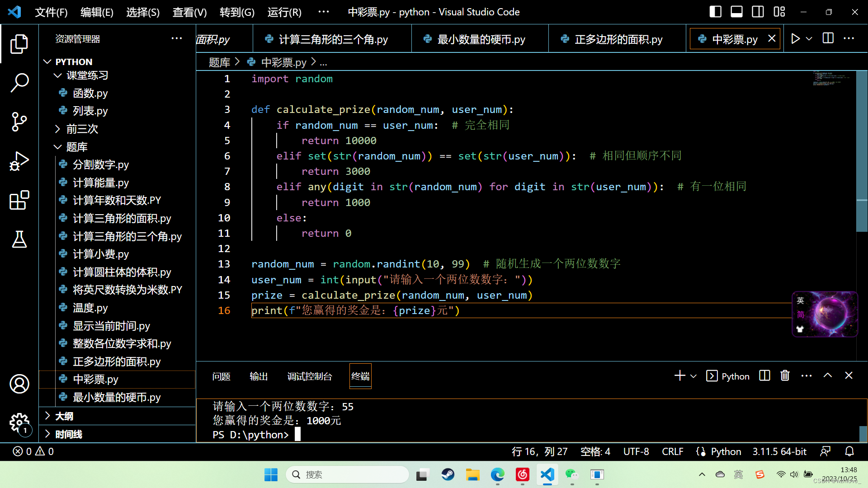
Task: Split the terminal panel
Action: tap(764, 376)
